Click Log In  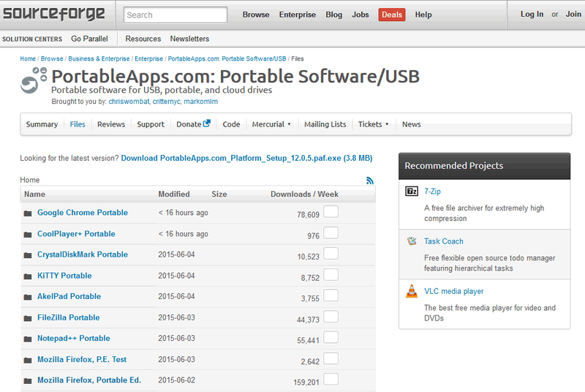coord(532,14)
